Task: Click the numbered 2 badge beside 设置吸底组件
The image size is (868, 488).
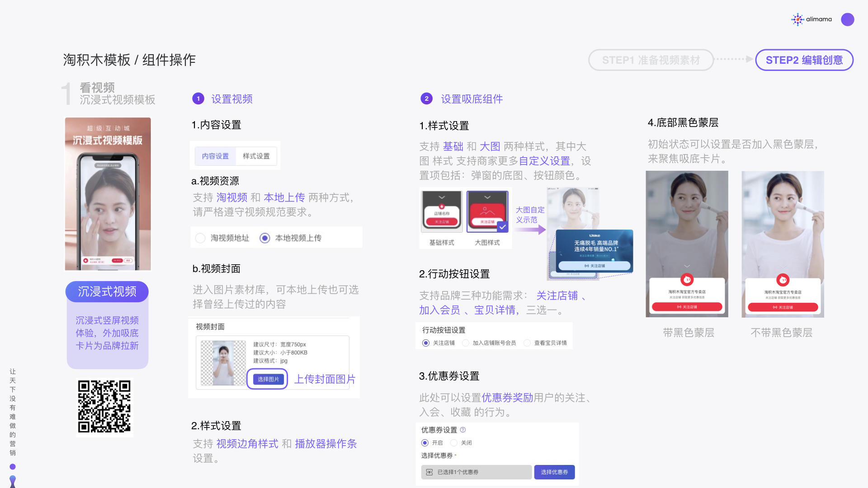Action: (x=426, y=99)
